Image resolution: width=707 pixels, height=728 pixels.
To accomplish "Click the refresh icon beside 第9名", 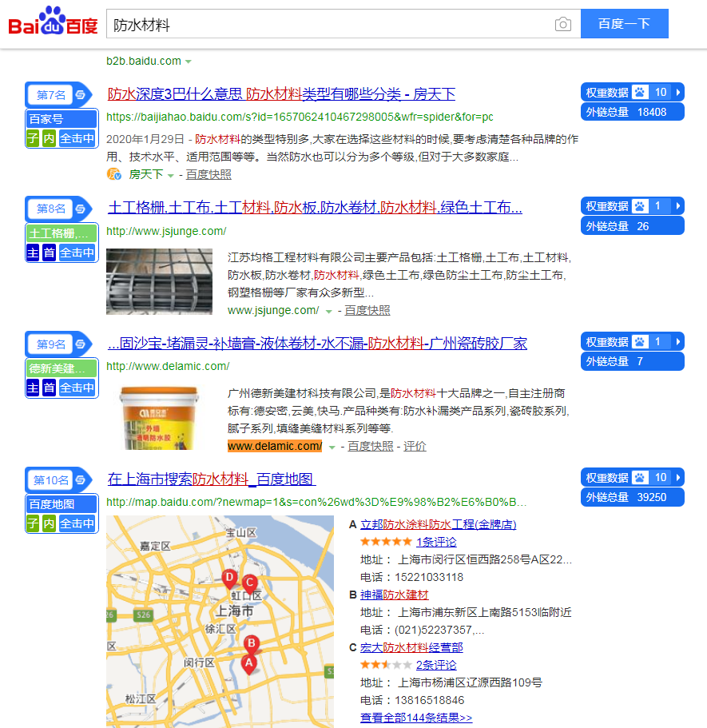I will click(x=81, y=344).
